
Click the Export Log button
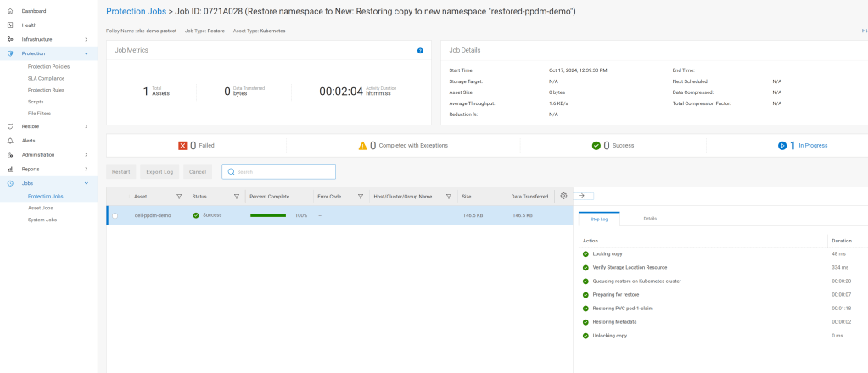159,172
